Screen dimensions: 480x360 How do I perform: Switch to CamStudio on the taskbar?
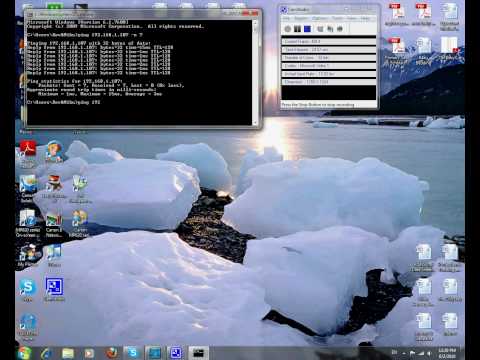pyautogui.click(x=176, y=353)
